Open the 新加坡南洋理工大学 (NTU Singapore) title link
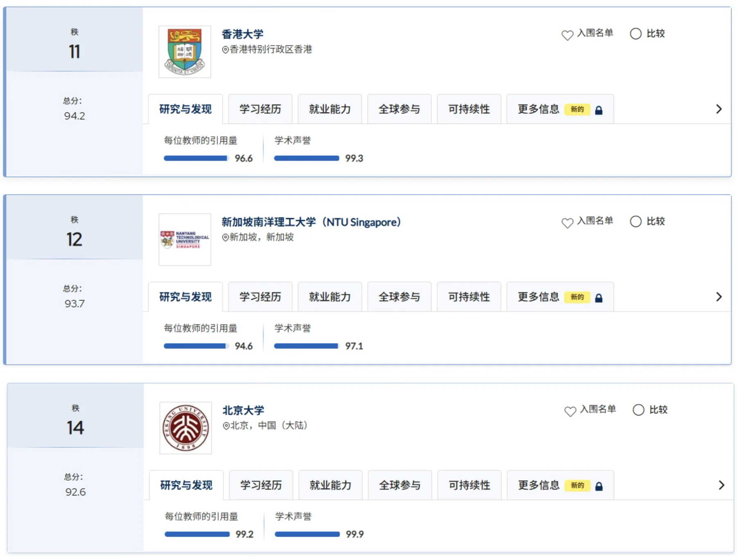 (311, 222)
